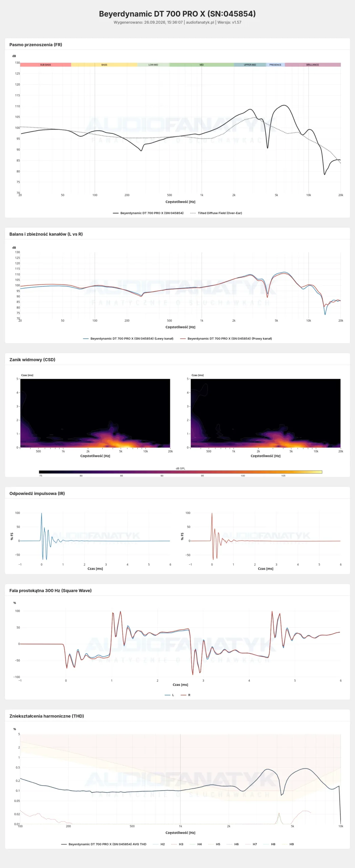Click the Pasmo przenoszenia (FR) section heading
This screenshot has height=868, width=355.
point(36,45)
